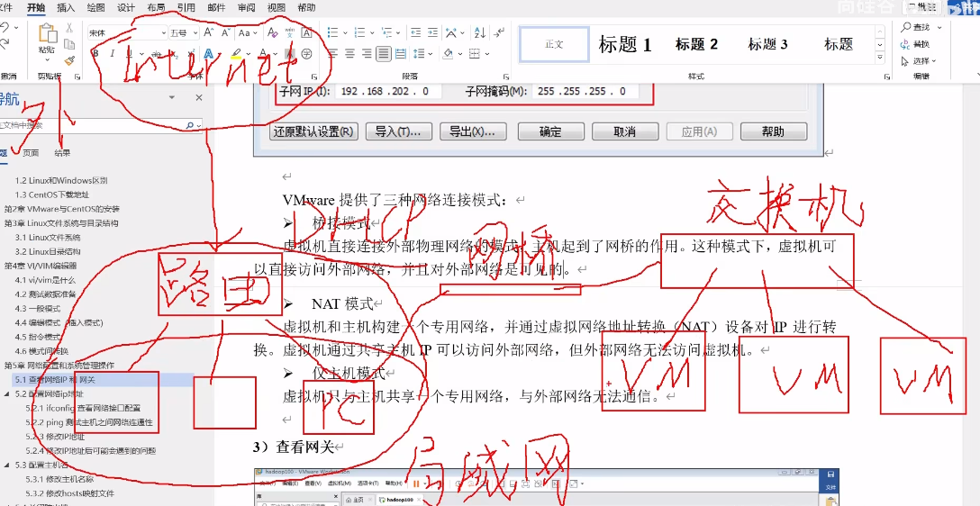Toggle Bold formatting
This screenshot has height=506, width=980.
[x=95, y=54]
